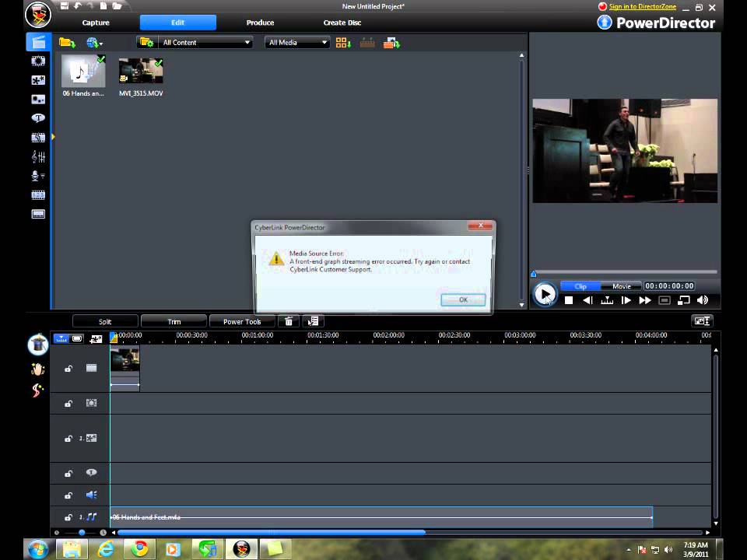Click OK in the error dialog
The height and width of the screenshot is (560, 747).
(463, 299)
